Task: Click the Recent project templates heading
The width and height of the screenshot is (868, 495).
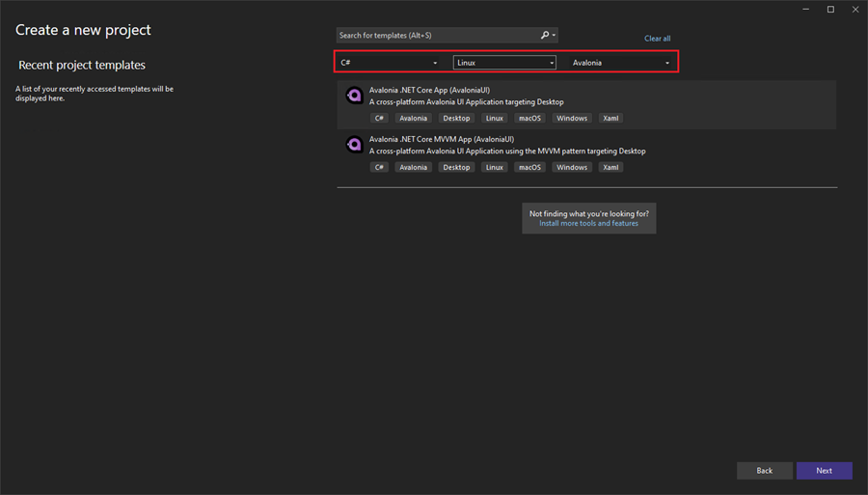Action: coord(82,66)
